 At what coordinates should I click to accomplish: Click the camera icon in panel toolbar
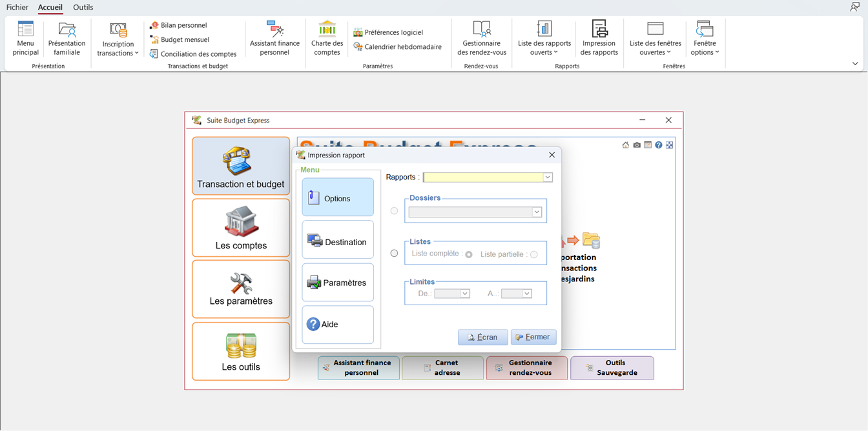pyautogui.click(x=637, y=145)
